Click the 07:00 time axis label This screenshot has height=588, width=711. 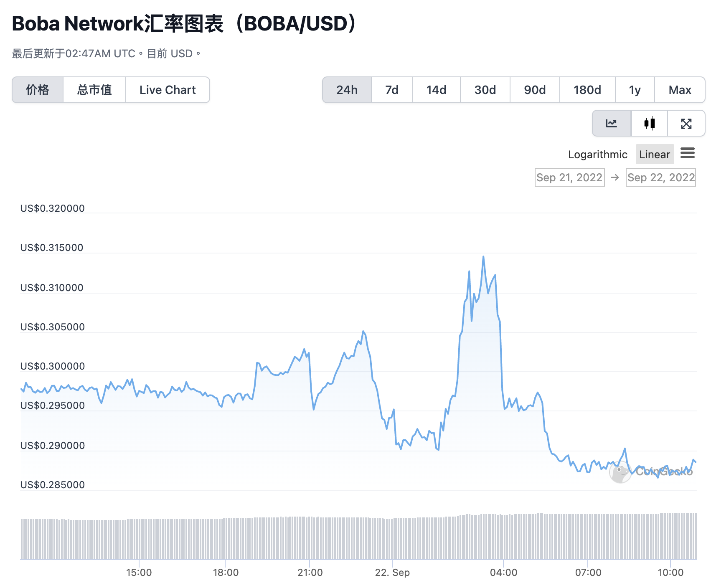click(x=588, y=572)
